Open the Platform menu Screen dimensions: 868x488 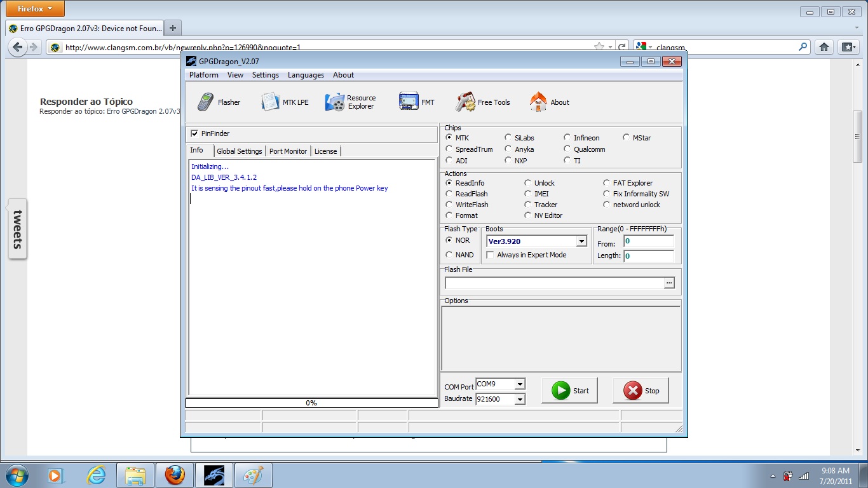coord(204,75)
